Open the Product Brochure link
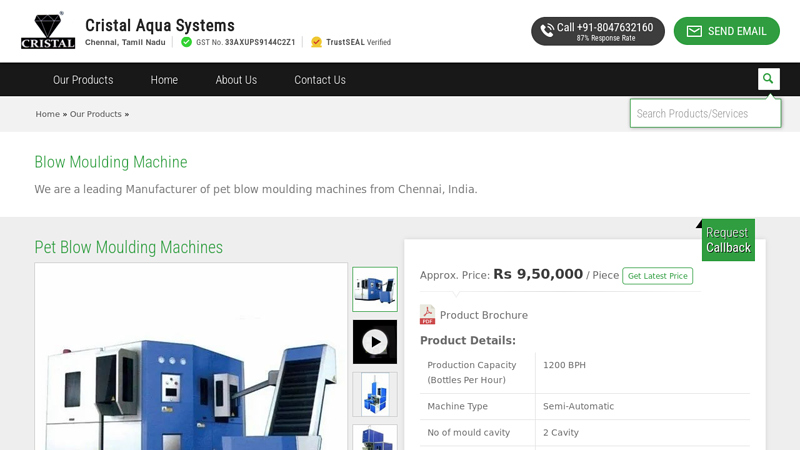800x450 pixels. click(x=484, y=315)
